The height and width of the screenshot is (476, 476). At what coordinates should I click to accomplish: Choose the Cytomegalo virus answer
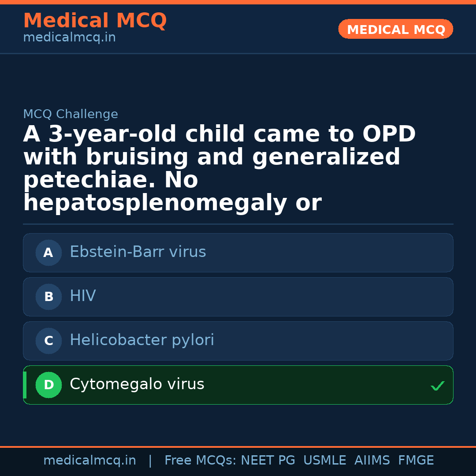pyautogui.click(x=137, y=384)
